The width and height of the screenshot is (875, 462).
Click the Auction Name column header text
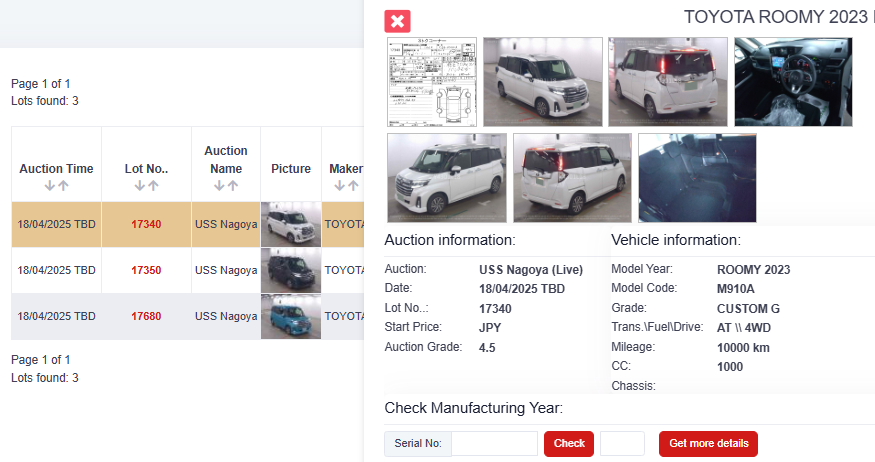pyautogui.click(x=226, y=160)
